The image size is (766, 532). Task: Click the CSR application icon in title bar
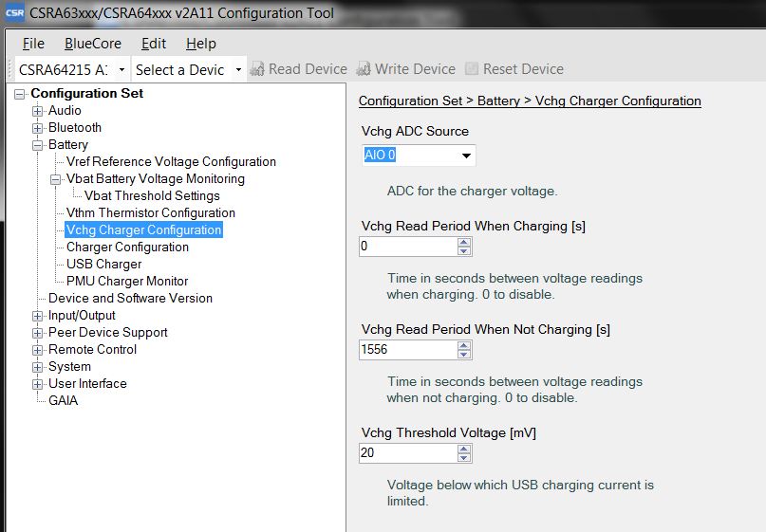(14, 13)
